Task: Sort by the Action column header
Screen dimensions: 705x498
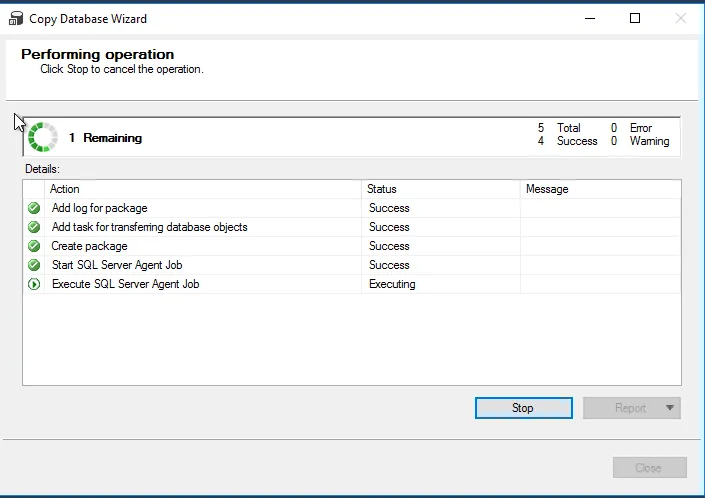Action: [200, 189]
